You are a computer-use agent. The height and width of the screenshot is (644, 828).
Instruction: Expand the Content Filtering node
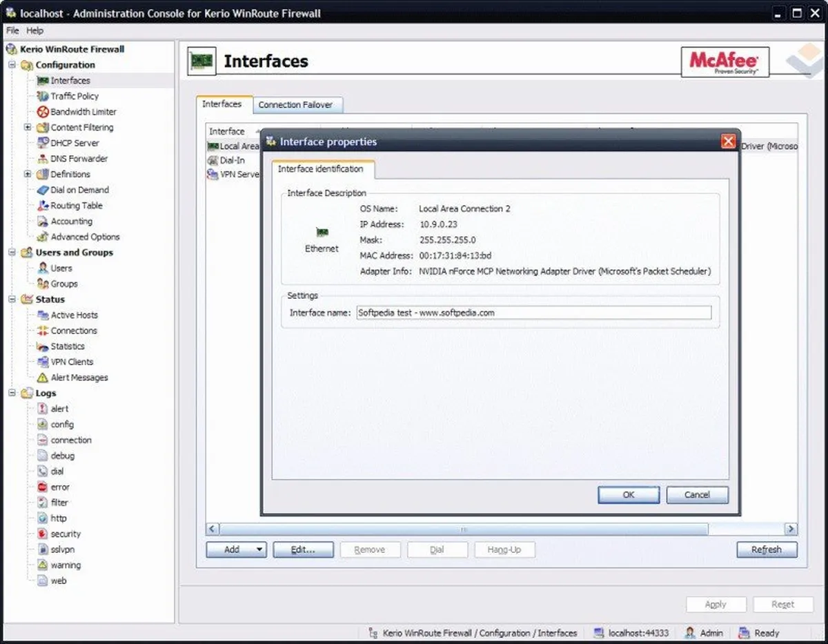28,128
